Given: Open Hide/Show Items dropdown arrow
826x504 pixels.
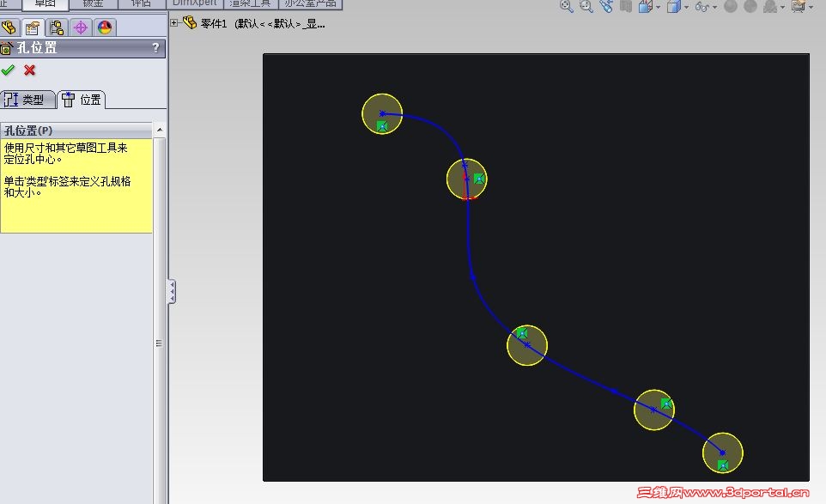Looking at the screenshot, I should click(715, 7).
